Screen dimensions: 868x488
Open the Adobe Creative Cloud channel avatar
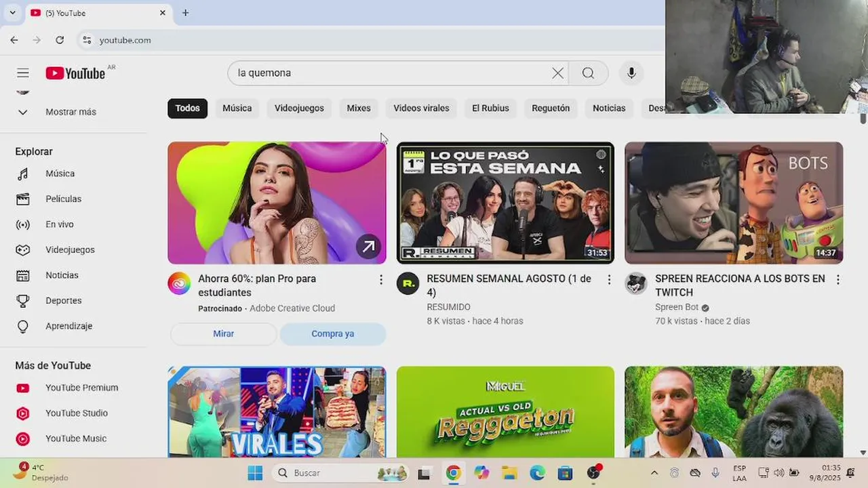click(179, 283)
